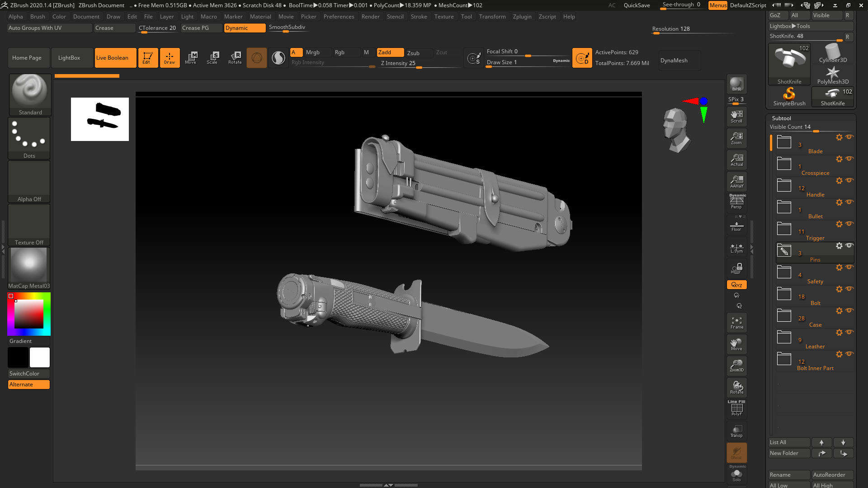
Task: Select the SimpleBrush tool
Action: [x=789, y=95]
